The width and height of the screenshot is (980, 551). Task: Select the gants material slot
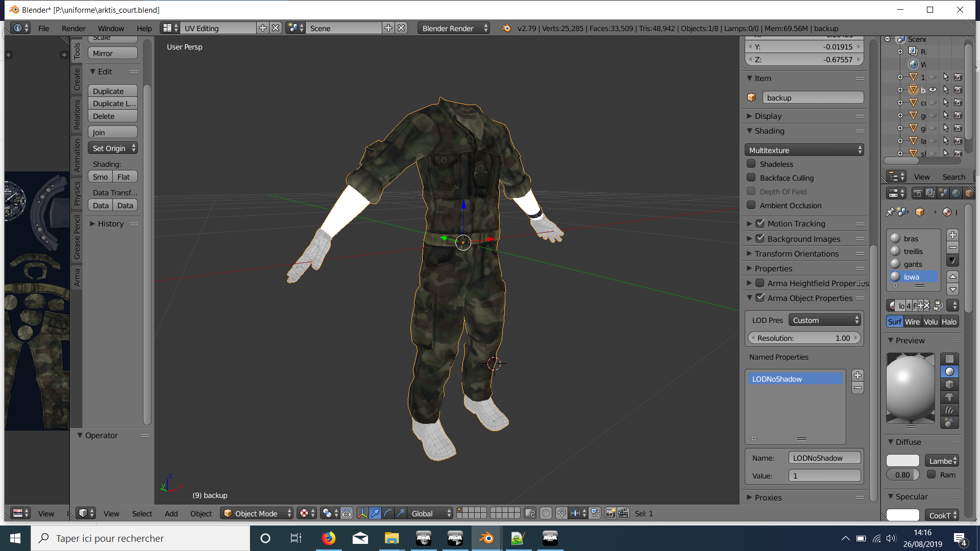pos(913,264)
